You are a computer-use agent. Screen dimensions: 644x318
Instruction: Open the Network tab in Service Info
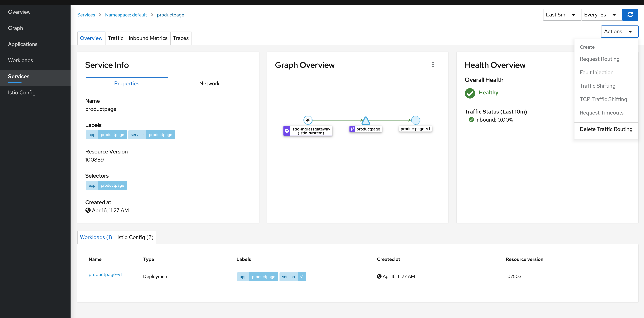pyautogui.click(x=209, y=83)
